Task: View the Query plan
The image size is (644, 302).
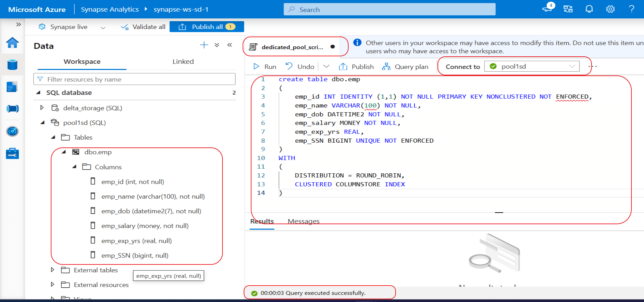Action: coord(405,67)
